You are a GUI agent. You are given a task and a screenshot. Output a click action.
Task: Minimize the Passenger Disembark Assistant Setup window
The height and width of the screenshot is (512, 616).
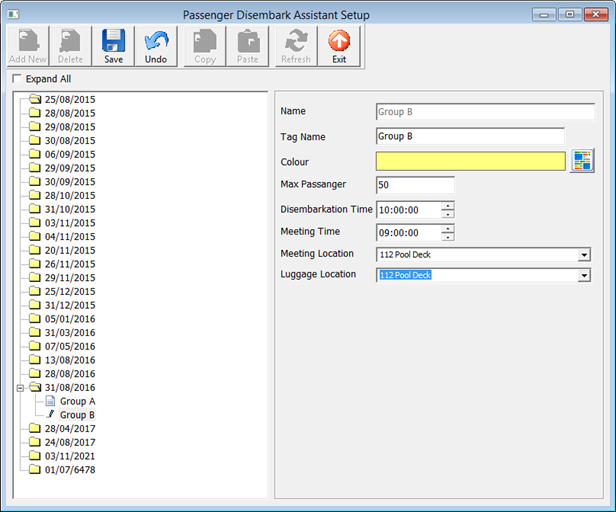click(x=544, y=15)
